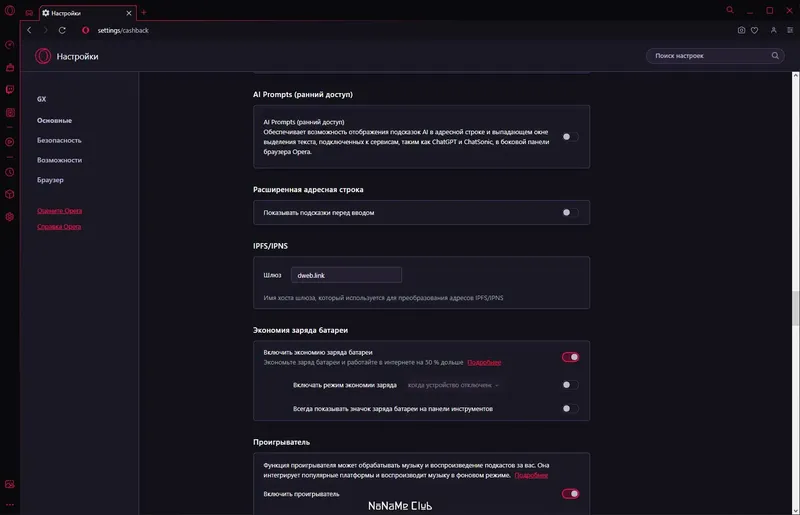Click the heart bookmark icon
Image resolution: width=800 pixels, height=515 pixels.
tap(754, 31)
